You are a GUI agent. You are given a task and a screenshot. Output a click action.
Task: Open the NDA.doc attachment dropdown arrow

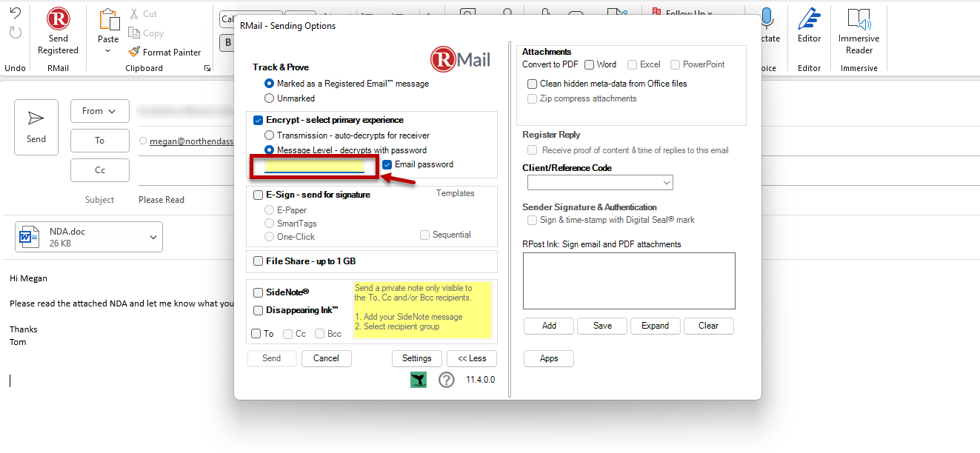pos(153,237)
